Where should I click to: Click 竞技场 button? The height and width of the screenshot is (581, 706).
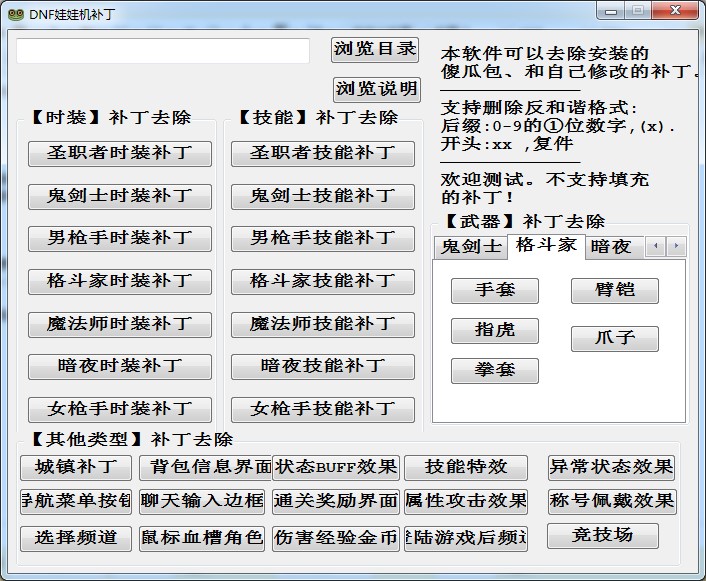[603, 536]
